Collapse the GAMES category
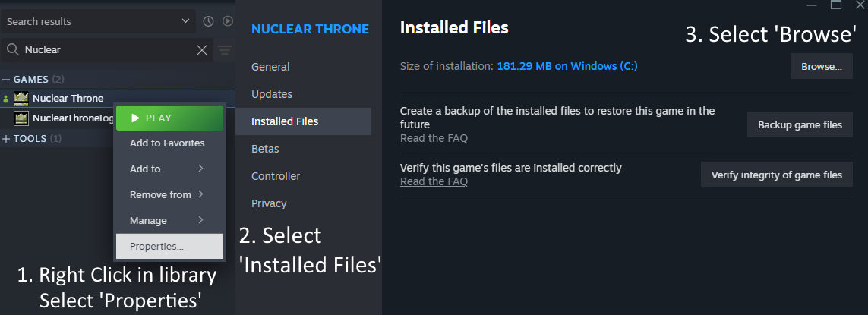This screenshot has width=868, height=315. pos(6,80)
